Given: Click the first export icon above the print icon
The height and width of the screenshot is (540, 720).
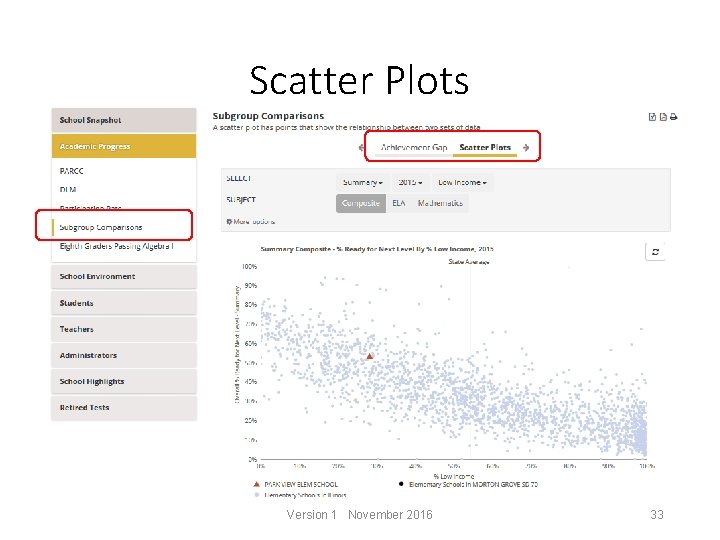Looking at the screenshot, I should coord(652,117).
